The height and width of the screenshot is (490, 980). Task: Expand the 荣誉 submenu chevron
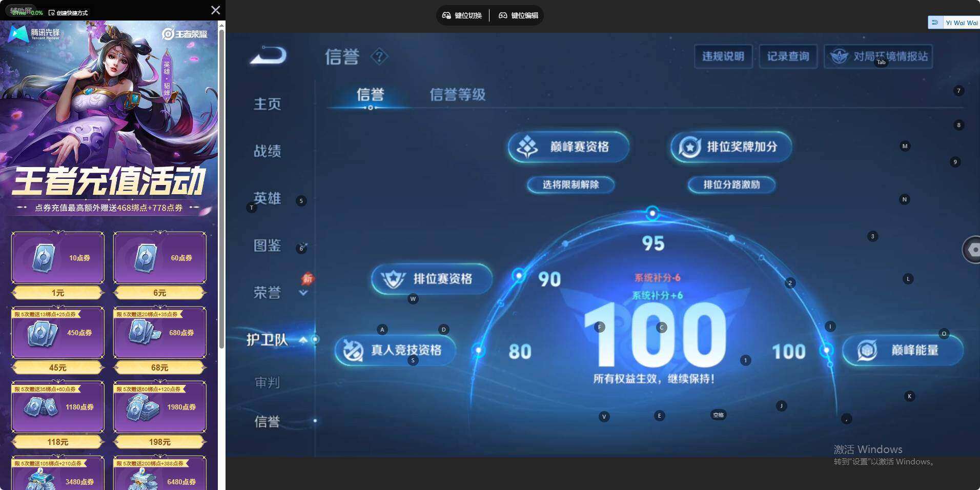pos(303,293)
